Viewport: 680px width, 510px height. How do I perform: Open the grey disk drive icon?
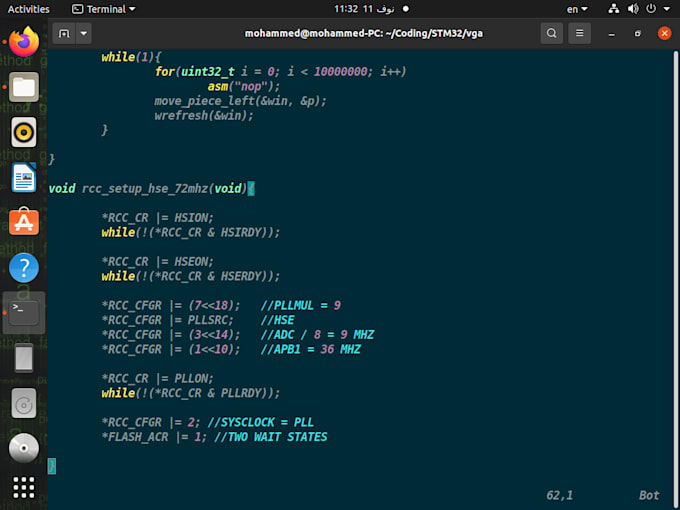tap(24, 403)
